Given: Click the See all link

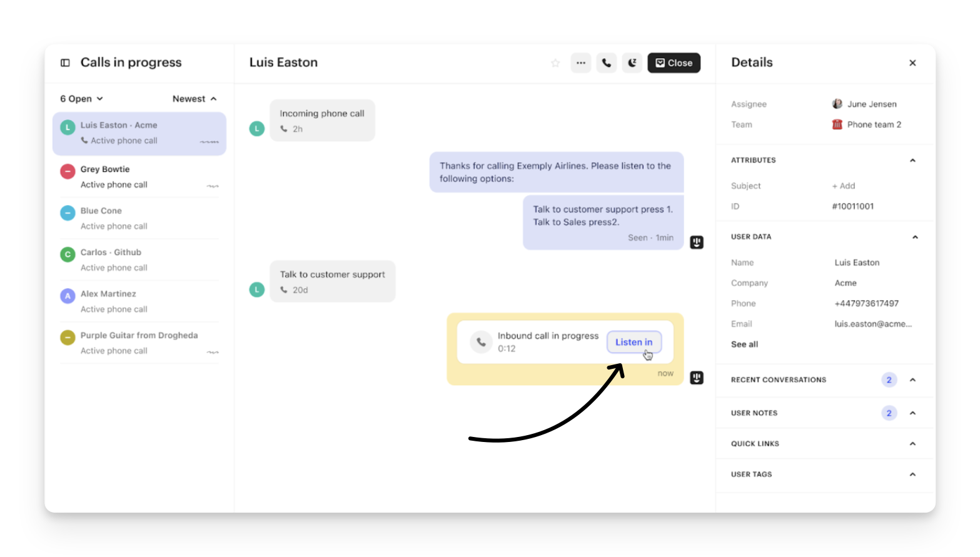Looking at the screenshot, I should (x=744, y=344).
